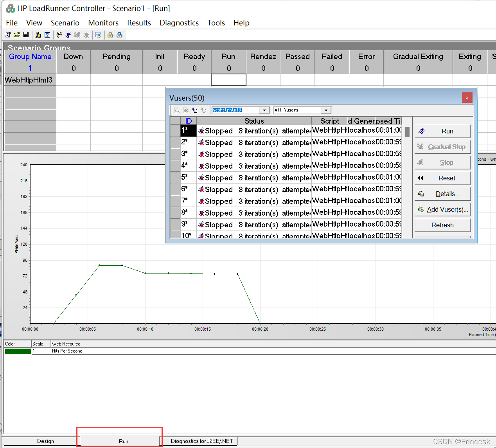Click the Error column header
Image resolution: width=496 pixels, height=448 pixels.
367,56
